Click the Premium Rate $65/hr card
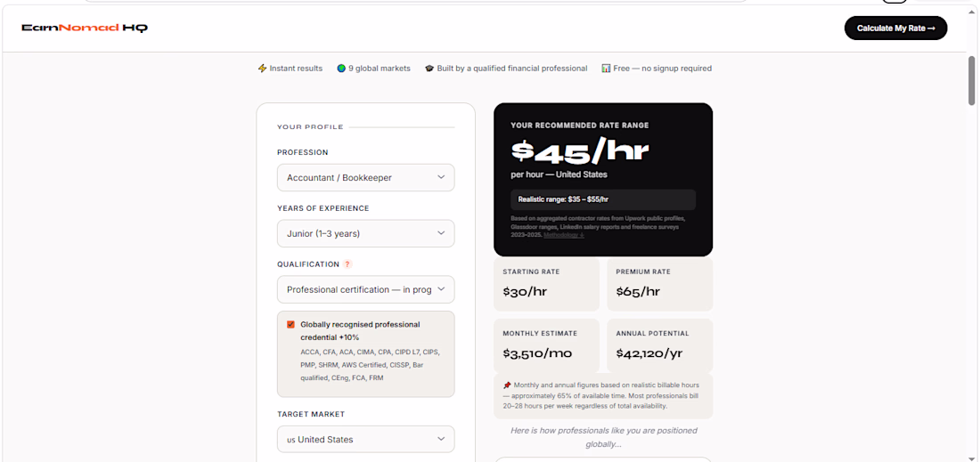This screenshot has width=980, height=462. click(x=659, y=284)
